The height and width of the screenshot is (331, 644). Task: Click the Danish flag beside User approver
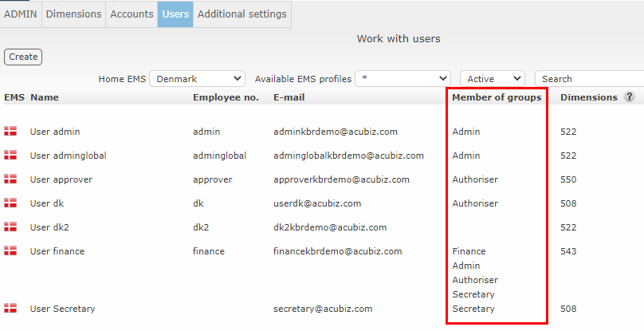[x=10, y=179]
